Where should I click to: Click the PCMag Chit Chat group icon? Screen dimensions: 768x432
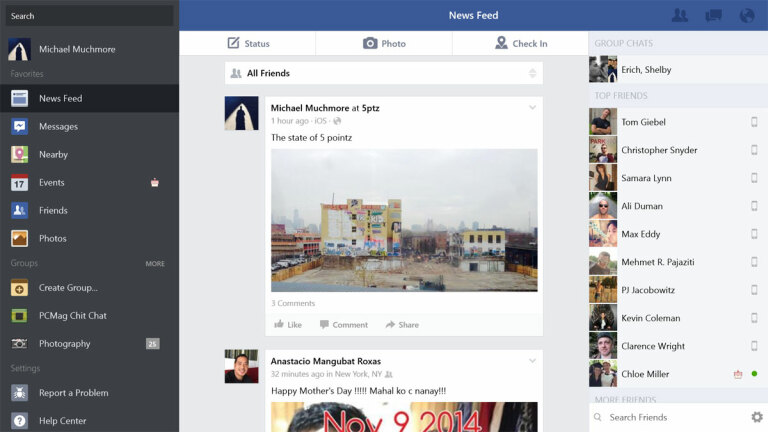tap(20, 315)
